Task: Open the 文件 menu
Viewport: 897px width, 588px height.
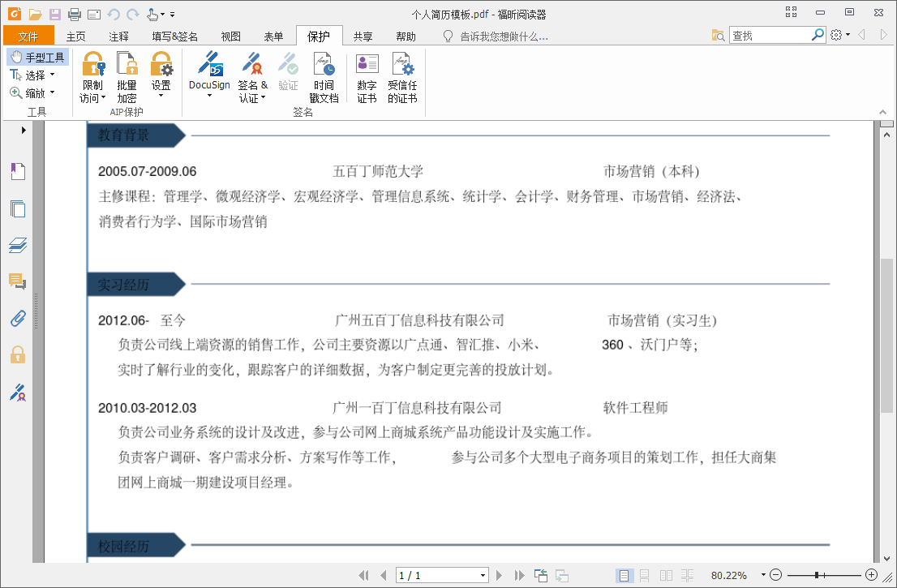Action: (x=28, y=36)
